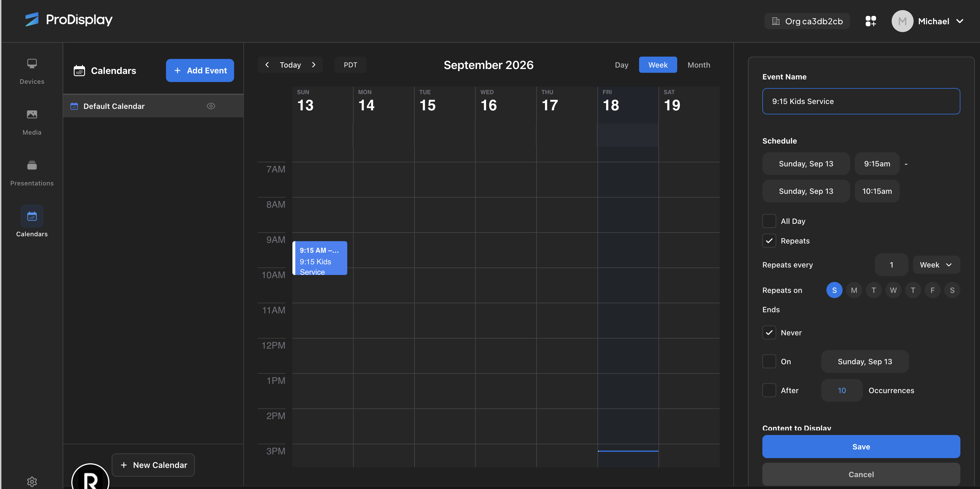Cancel event editing
Image resolution: width=980 pixels, height=489 pixels.
[861, 475]
